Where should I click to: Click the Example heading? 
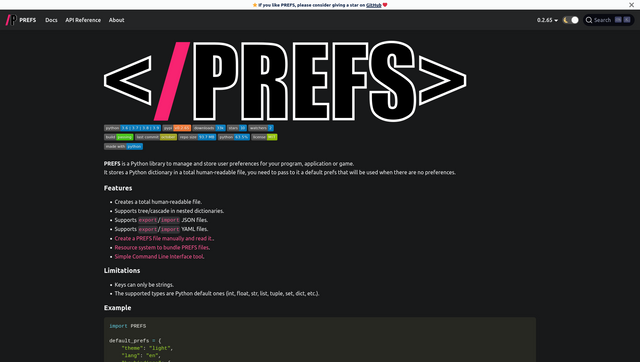click(x=117, y=308)
